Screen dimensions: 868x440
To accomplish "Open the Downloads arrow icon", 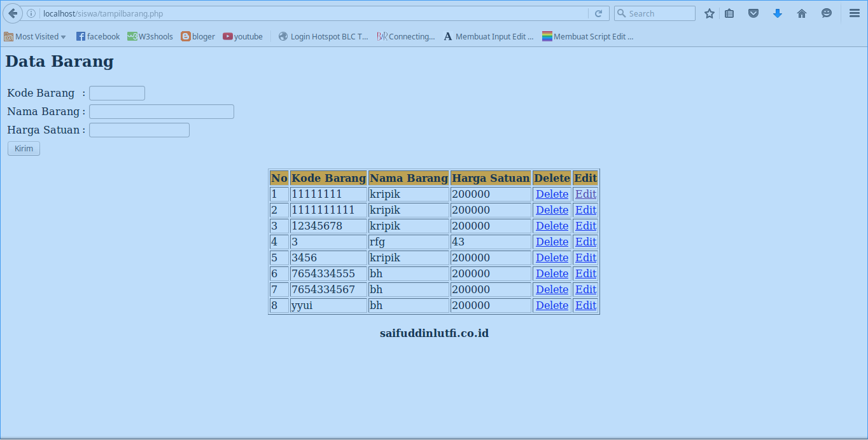I will tap(778, 13).
